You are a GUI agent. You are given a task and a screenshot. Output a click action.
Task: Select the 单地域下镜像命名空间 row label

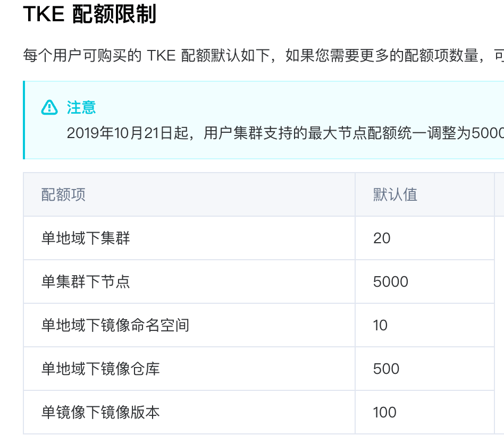115,325
